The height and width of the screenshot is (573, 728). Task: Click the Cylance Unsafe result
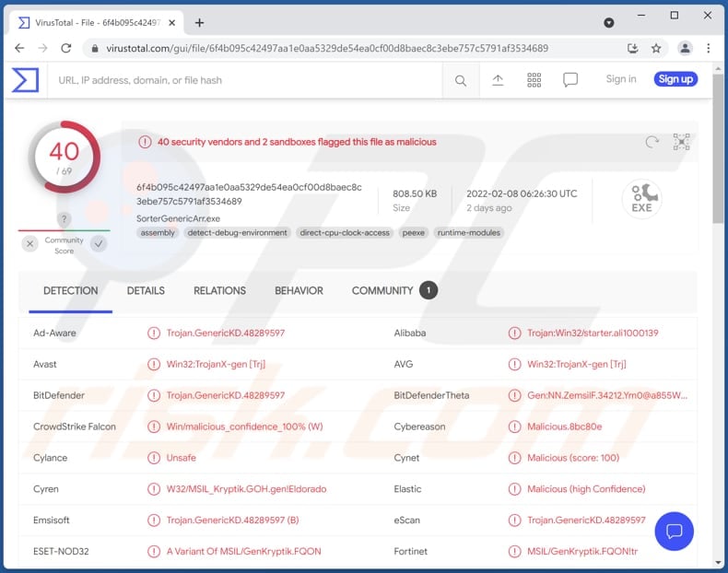tap(181, 458)
